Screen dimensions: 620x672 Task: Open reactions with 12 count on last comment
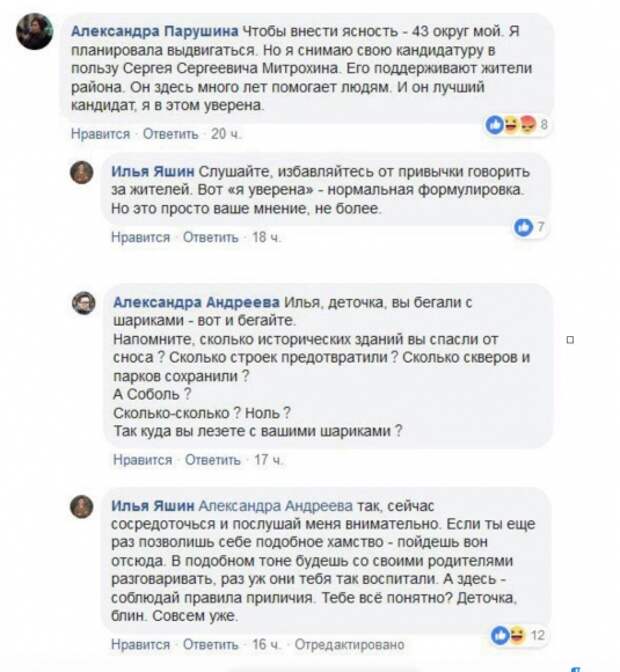coord(508,636)
